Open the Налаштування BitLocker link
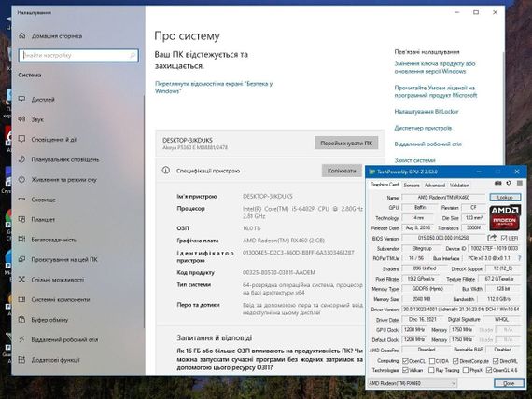This screenshot has height=399, width=532. (x=427, y=112)
